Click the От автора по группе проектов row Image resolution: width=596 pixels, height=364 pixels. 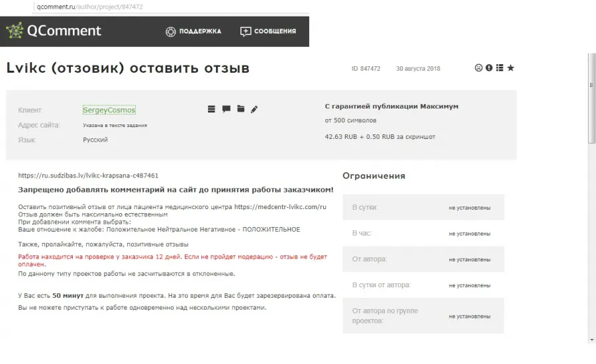[423, 316]
